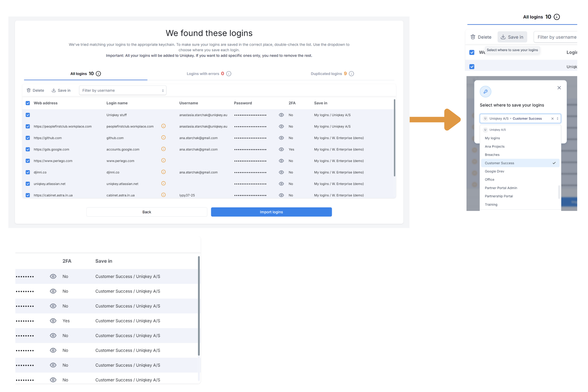Screen dimensions: 588x392
Task: Click Delete button in main toolbar
Action: click(35, 90)
